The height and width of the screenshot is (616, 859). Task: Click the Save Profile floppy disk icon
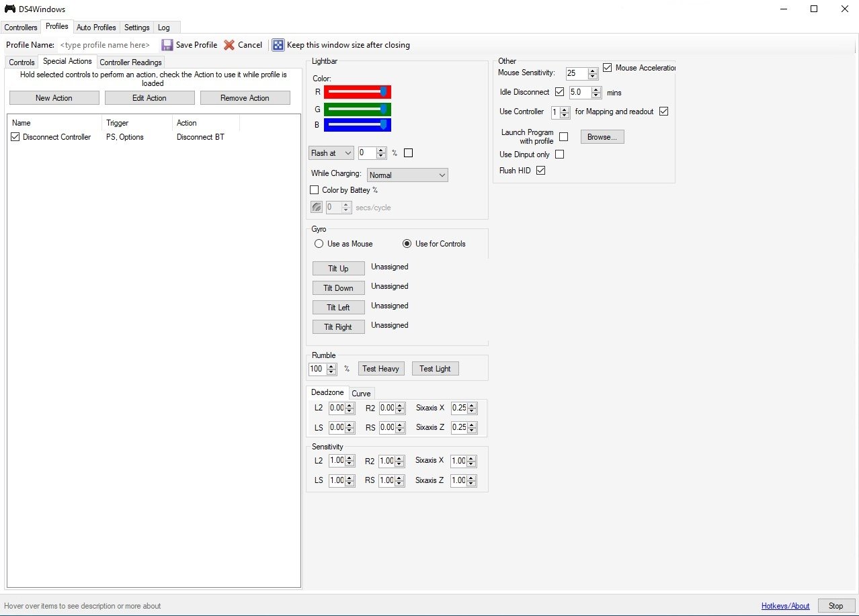[x=167, y=45]
